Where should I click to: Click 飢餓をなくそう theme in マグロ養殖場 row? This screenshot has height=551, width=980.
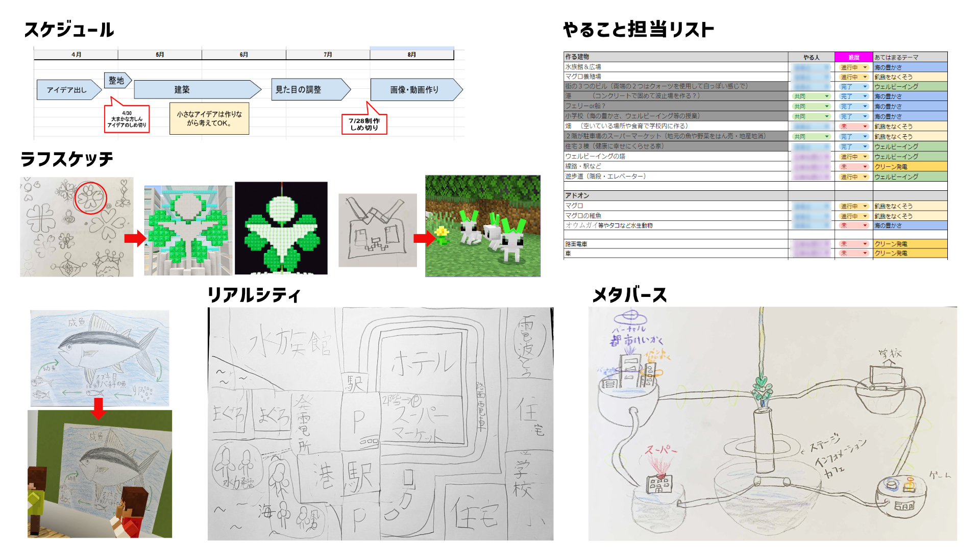click(x=910, y=77)
